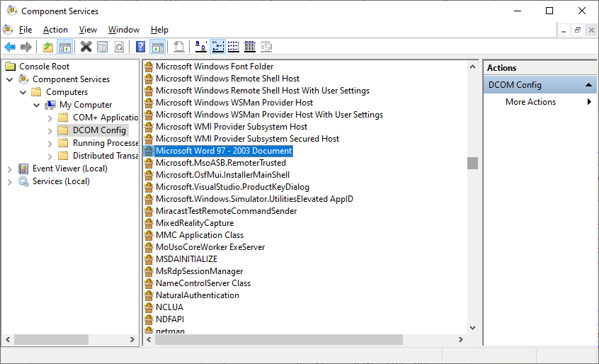Screen dimensions: 599x364
Task: Click the MsRdpSessionManager package icon
Action: [149, 271]
